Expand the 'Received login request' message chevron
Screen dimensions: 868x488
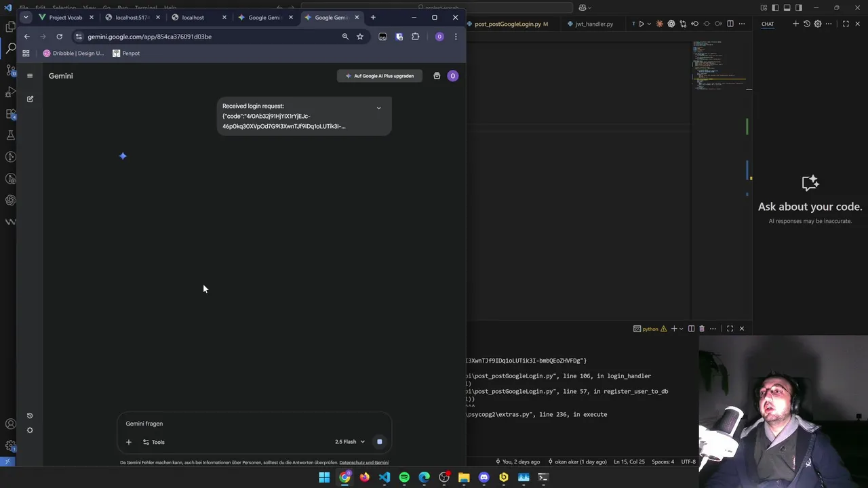click(x=378, y=108)
